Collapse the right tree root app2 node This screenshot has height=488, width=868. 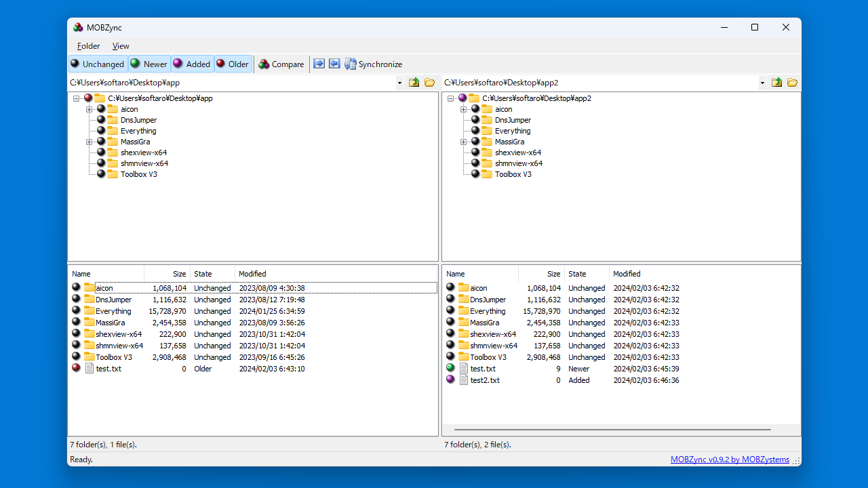pos(451,98)
